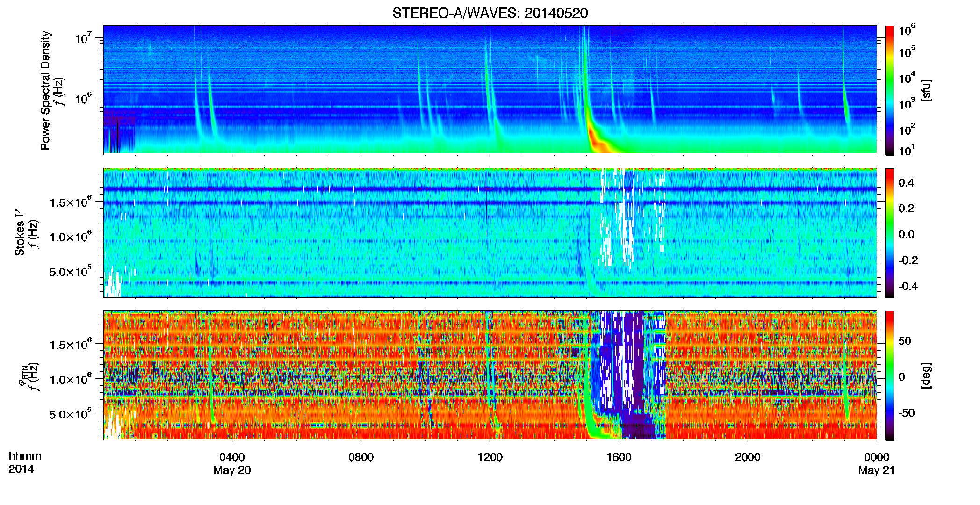Click the 1600 time tick label
The width and height of the screenshot is (980, 505).
click(x=619, y=457)
